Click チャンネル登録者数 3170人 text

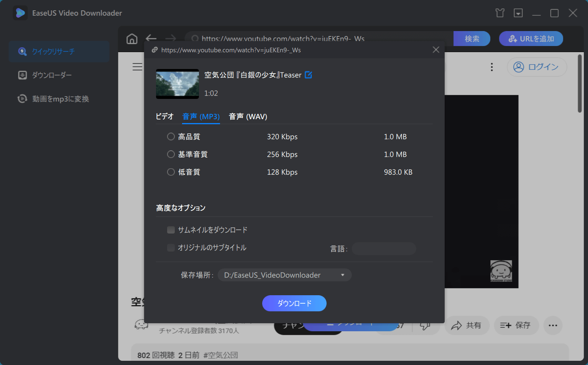point(199,330)
